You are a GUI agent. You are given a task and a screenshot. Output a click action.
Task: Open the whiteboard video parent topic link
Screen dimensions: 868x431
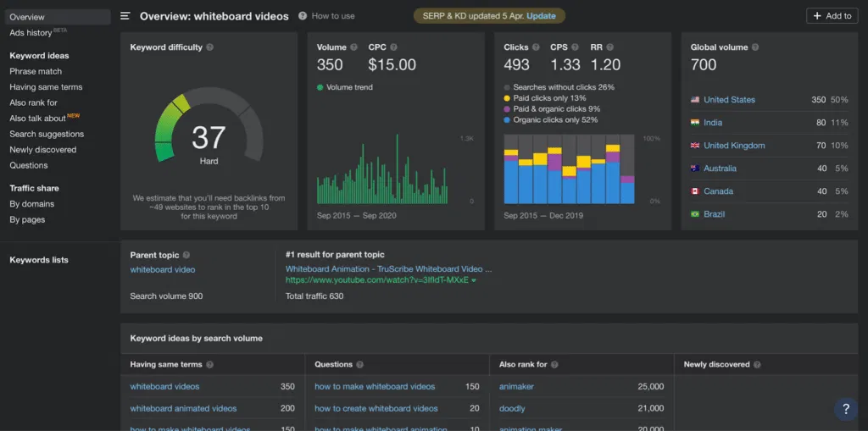[163, 270]
